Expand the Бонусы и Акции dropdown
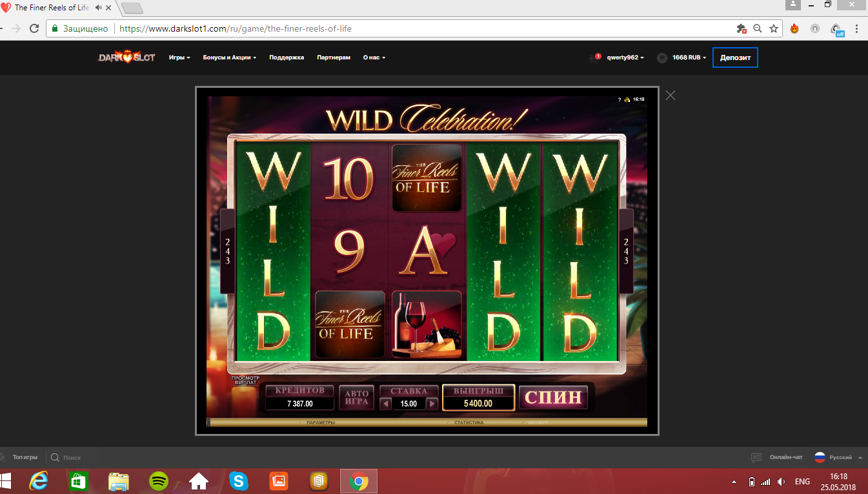868x494 pixels. point(230,57)
